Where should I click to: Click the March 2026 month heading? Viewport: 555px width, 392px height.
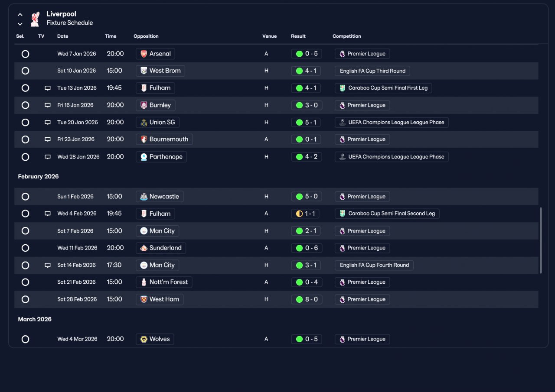(x=35, y=319)
